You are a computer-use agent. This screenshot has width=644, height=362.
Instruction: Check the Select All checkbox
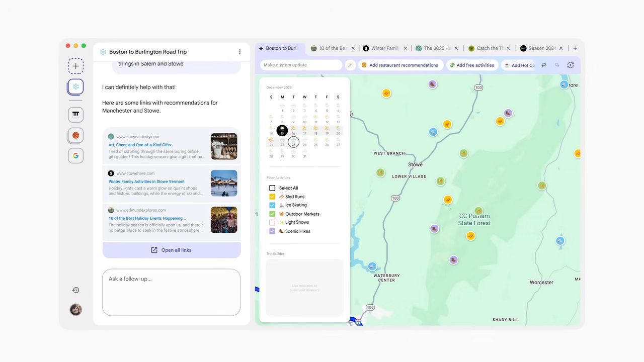272,188
